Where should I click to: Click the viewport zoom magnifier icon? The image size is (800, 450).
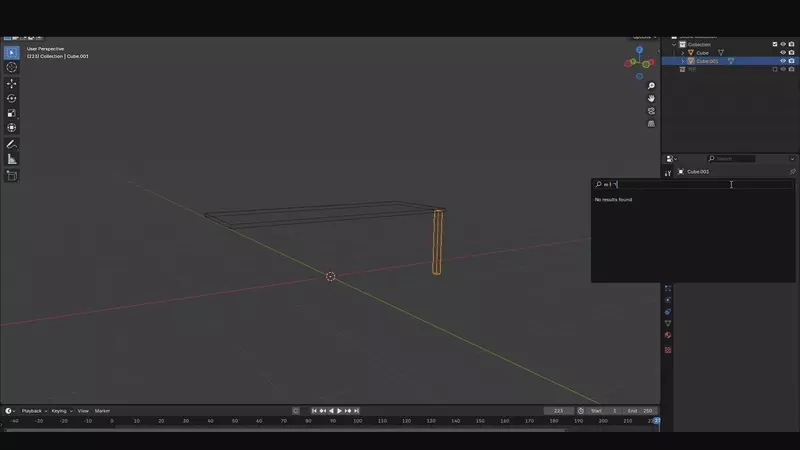pos(651,86)
